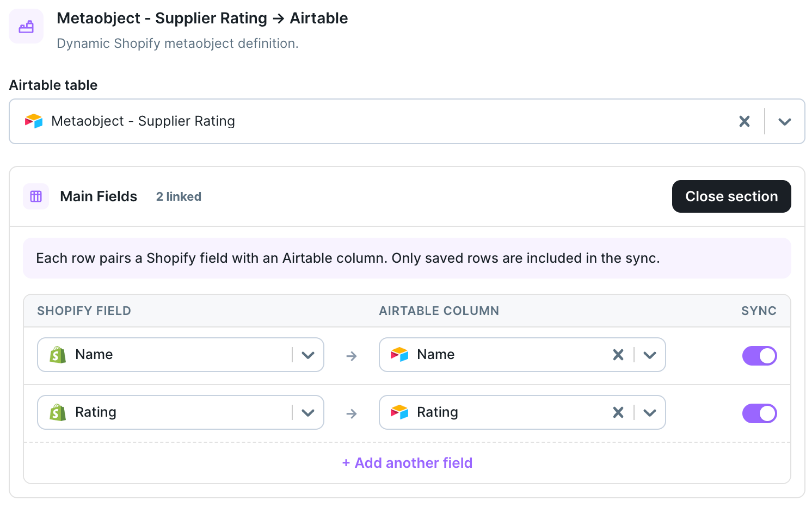
Task: Click the "Dynamic Shopify metaobject definition." subtitle
Action: tap(177, 44)
